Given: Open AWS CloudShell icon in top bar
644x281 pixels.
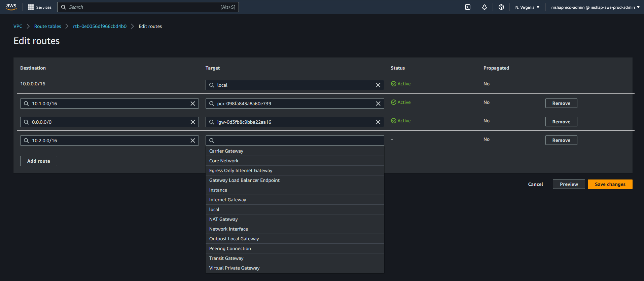Looking at the screenshot, I should [468, 7].
